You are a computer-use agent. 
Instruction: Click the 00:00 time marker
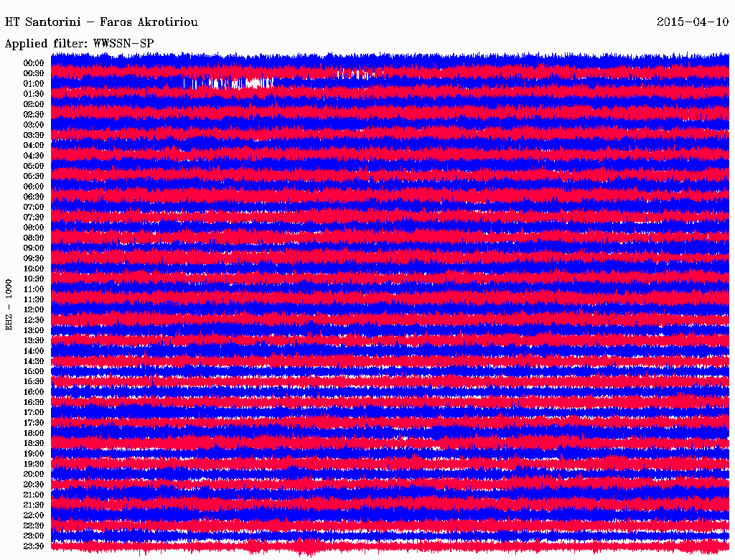pyautogui.click(x=34, y=63)
